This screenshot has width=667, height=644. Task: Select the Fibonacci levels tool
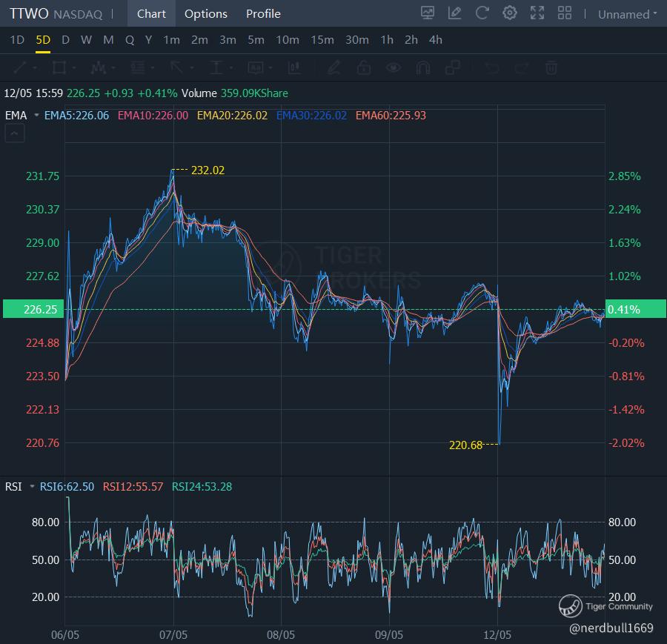pyautogui.click(x=138, y=67)
